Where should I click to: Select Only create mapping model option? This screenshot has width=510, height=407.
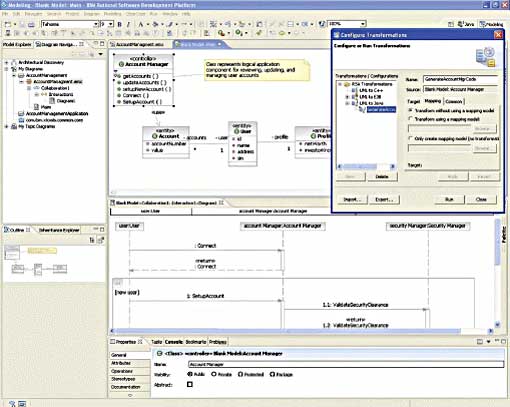coord(410,138)
